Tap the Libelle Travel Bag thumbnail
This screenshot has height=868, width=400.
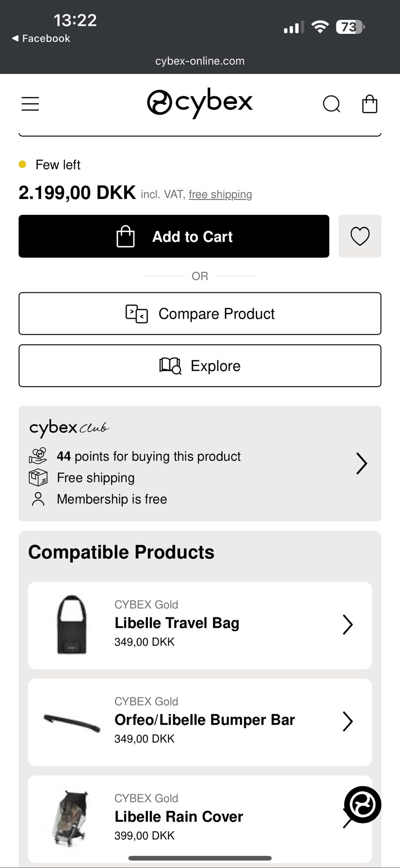click(x=72, y=624)
